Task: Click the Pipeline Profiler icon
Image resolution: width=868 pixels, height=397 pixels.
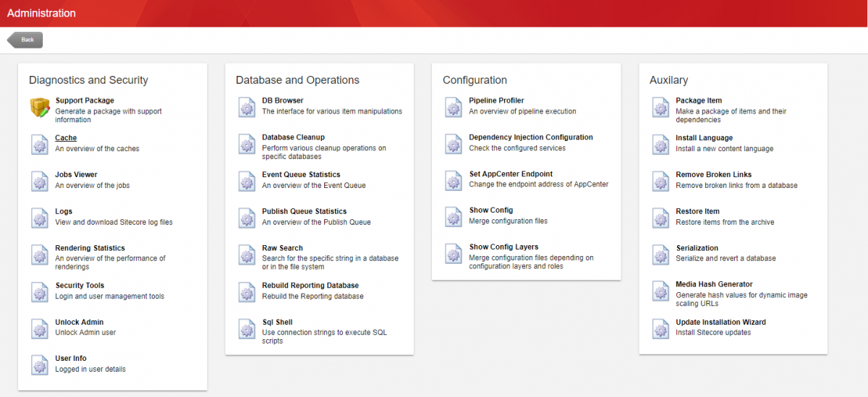Action: click(x=454, y=108)
